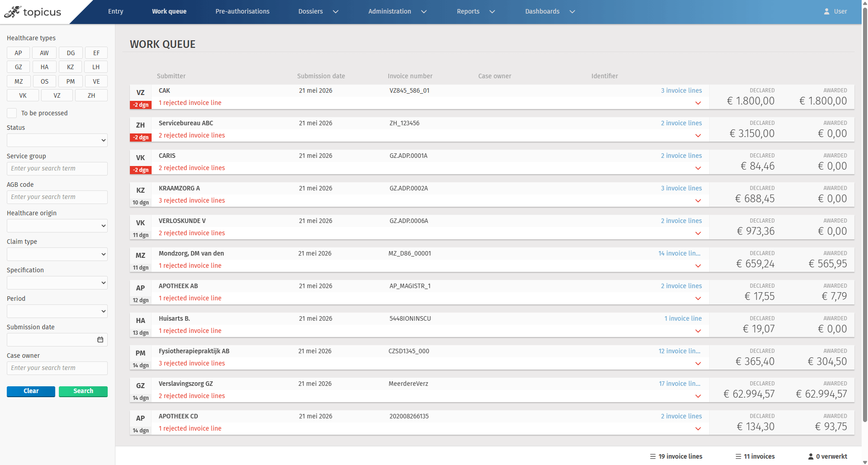This screenshot has height=465, width=868.
Task: Open the Dossiers menu
Action: coord(318,11)
